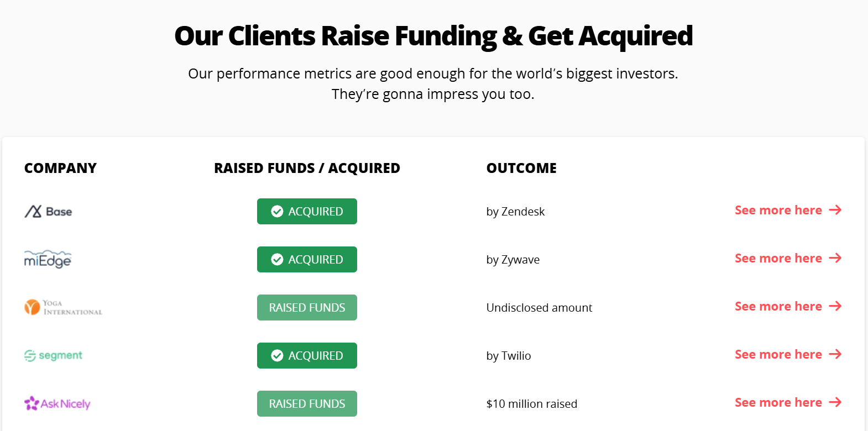Click the Segment company logo
This screenshot has width=868, height=431.
click(x=53, y=355)
